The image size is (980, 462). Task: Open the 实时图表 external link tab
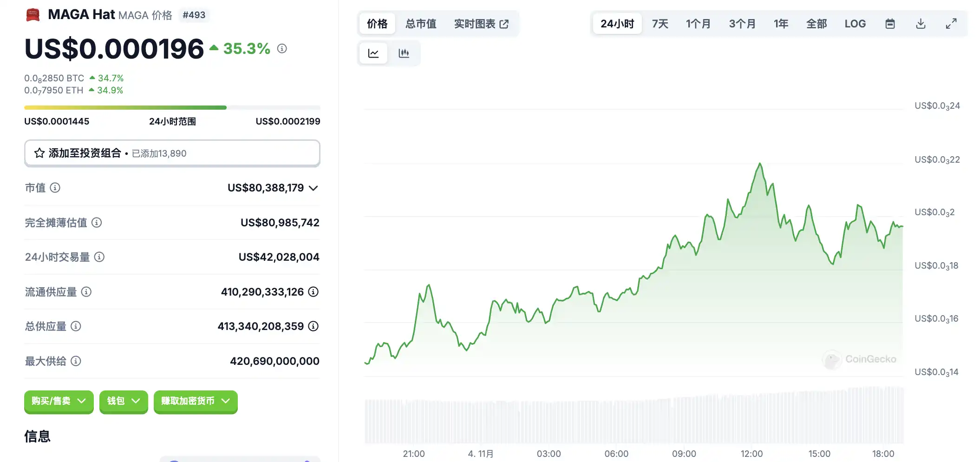pyautogui.click(x=481, y=24)
